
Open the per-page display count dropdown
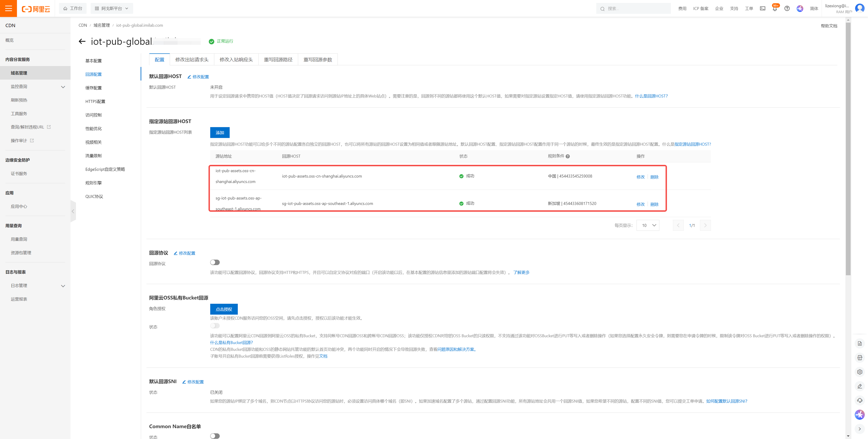tap(648, 225)
